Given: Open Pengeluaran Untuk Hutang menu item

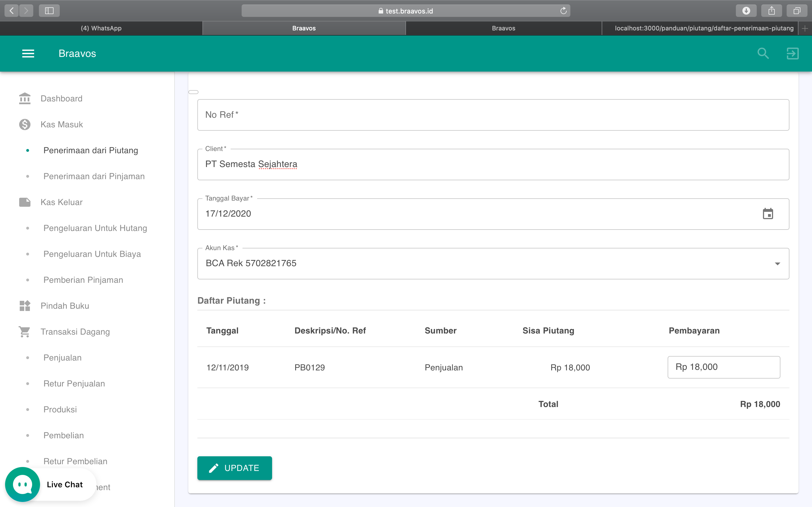Looking at the screenshot, I should [x=95, y=228].
